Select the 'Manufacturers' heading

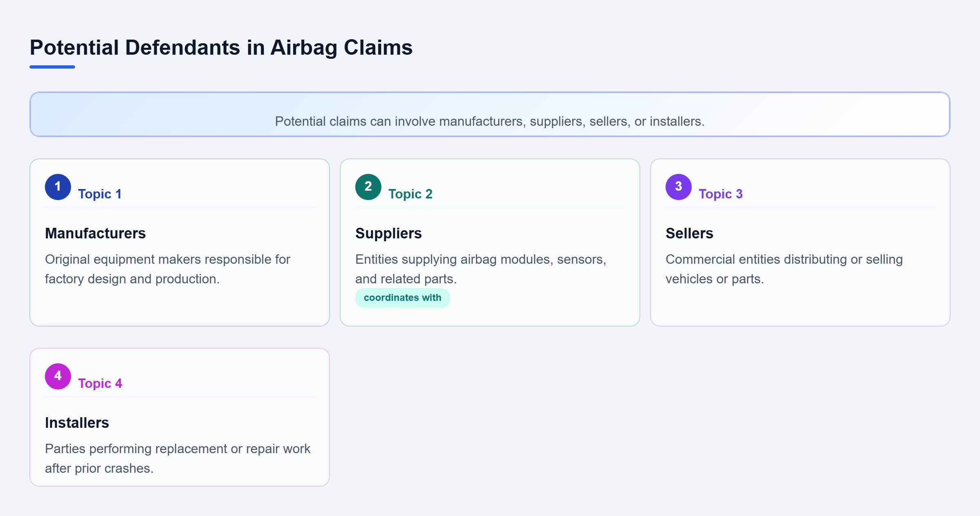95,234
